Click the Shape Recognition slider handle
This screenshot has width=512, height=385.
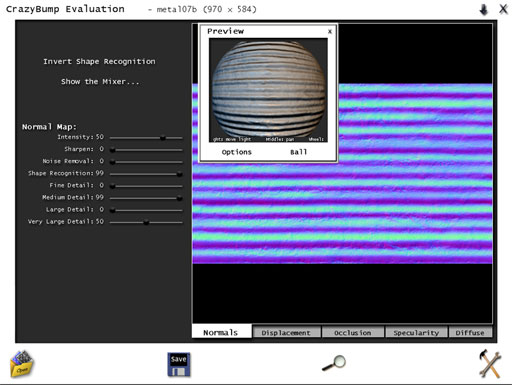click(x=179, y=174)
